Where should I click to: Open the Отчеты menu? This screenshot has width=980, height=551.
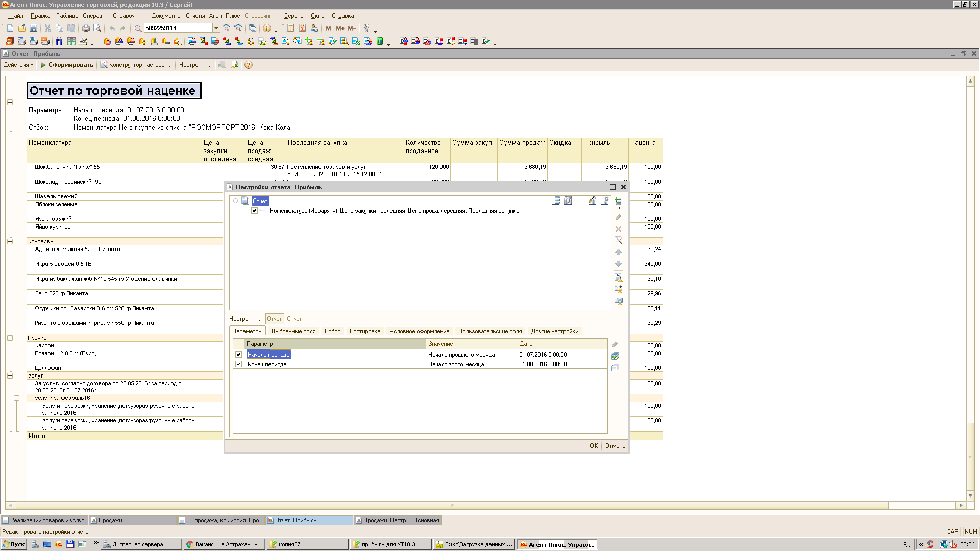click(195, 16)
